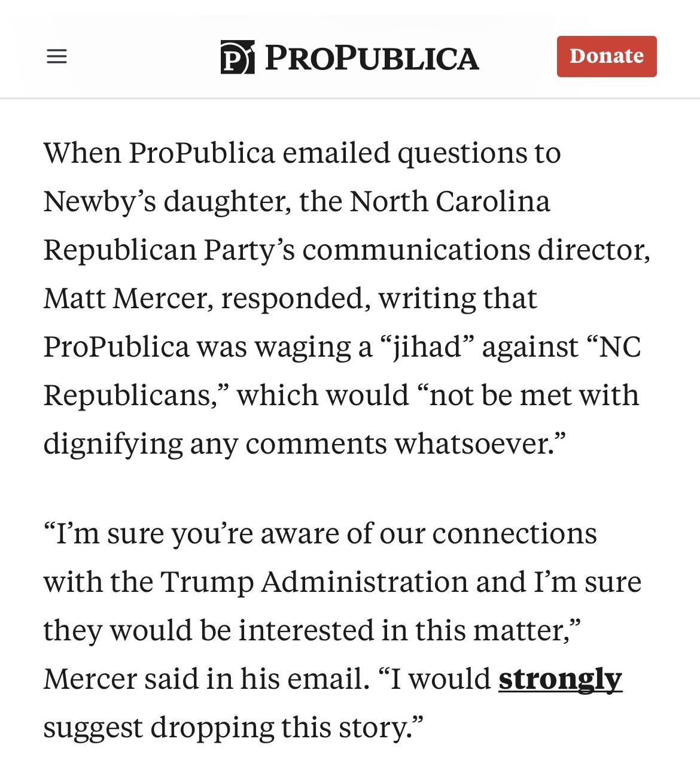Click the phrase "communications director"

(x=476, y=250)
